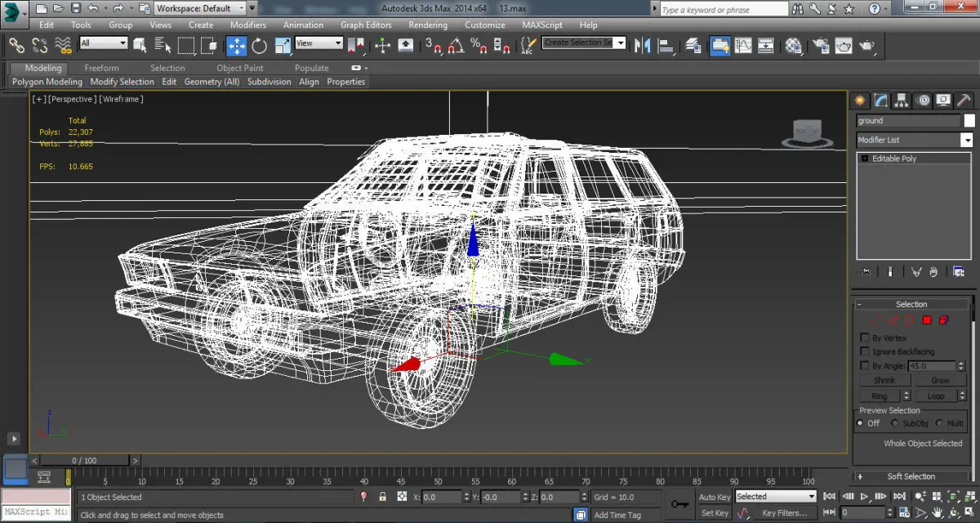Open the Graph Editors menu
The image size is (980, 523).
[x=366, y=25]
